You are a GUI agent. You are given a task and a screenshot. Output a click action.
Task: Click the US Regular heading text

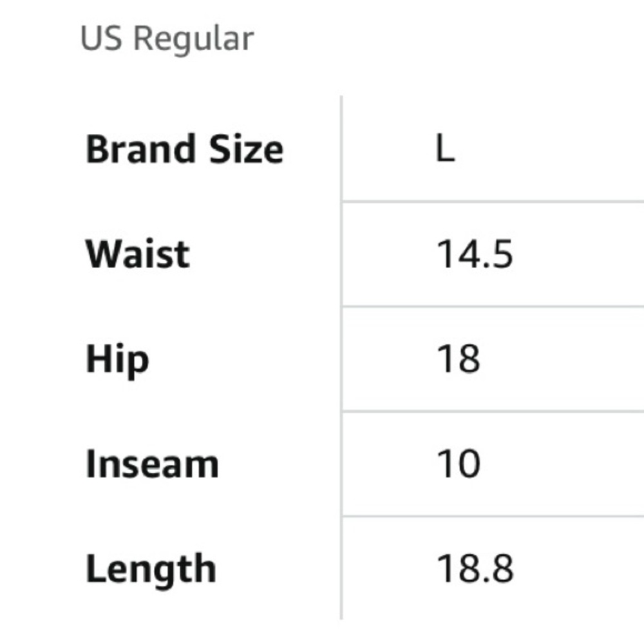point(167,39)
